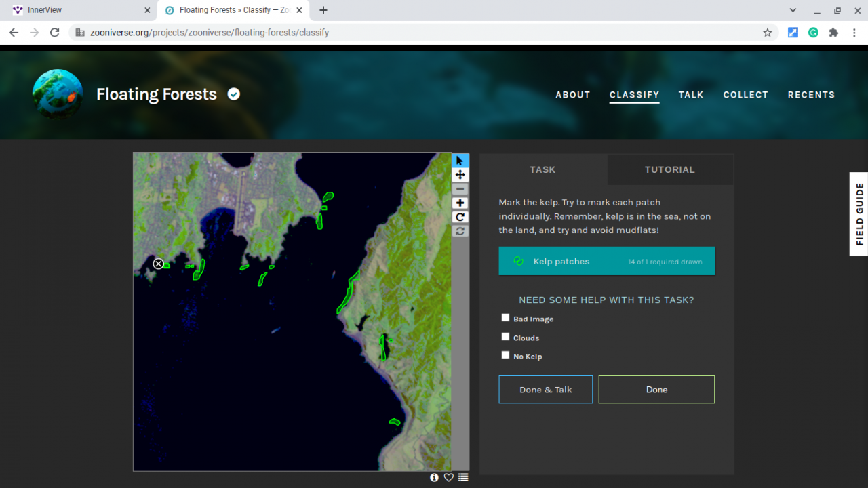Open the tab search dropdown chevron

click(x=793, y=10)
